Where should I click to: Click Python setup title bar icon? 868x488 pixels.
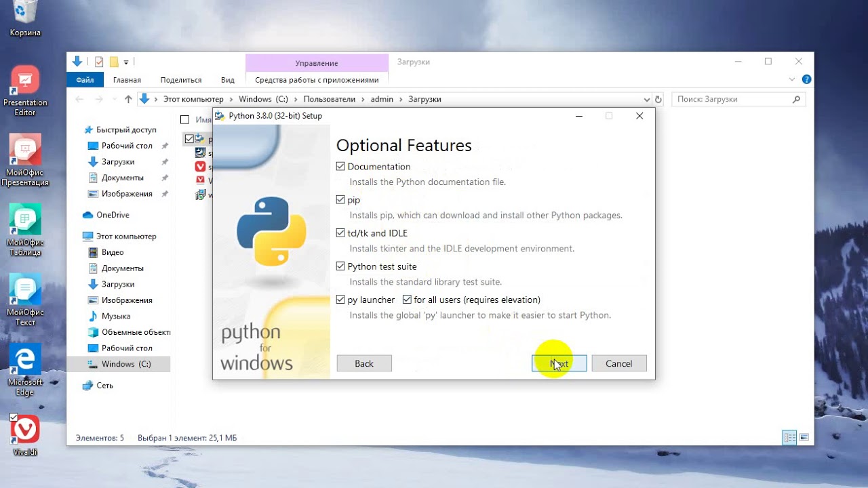pos(220,116)
